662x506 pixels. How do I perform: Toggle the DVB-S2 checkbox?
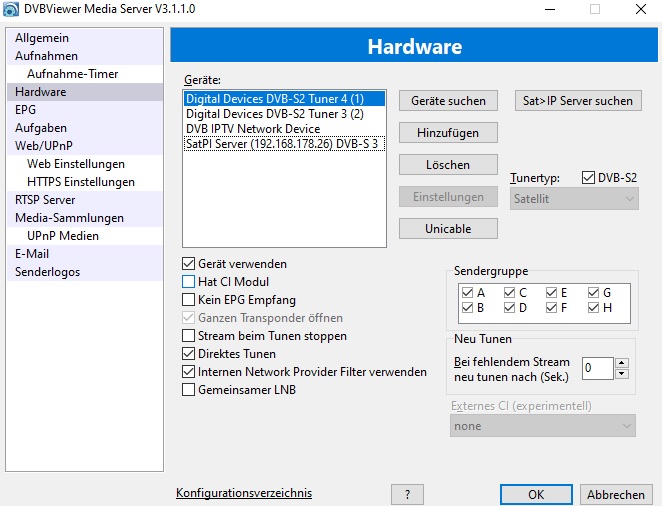tap(588, 178)
